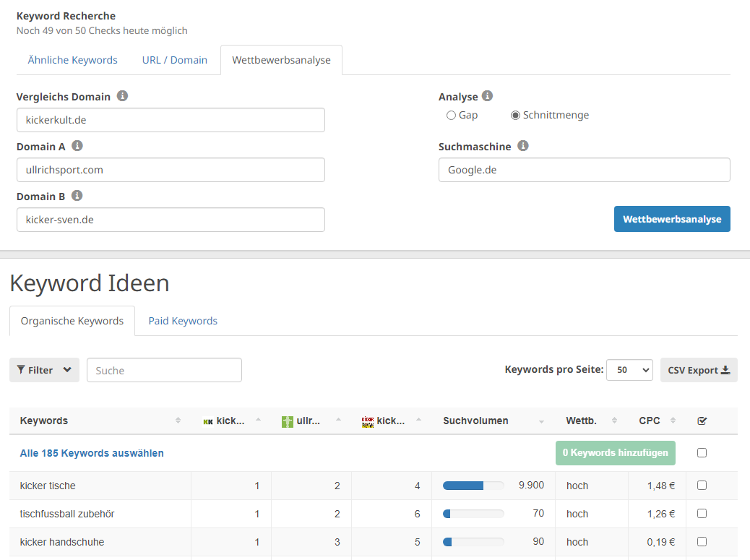Click the Keyword Ideen heading
Image resolution: width=750 pixels, height=560 pixels.
tap(90, 283)
